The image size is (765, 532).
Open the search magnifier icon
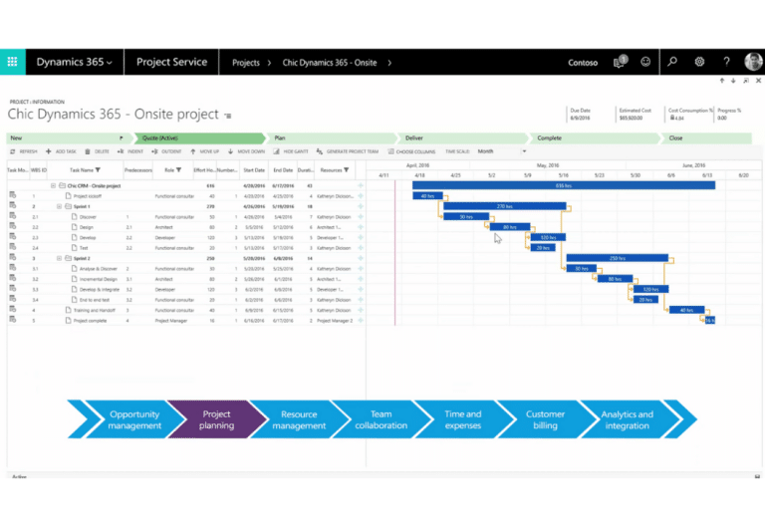pyautogui.click(x=672, y=62)
